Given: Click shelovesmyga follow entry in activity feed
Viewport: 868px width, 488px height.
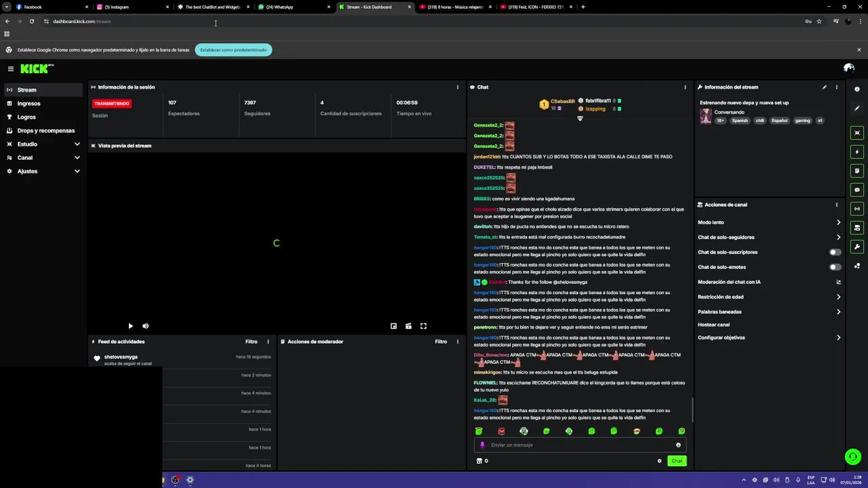Looking at the screenshot, I should pos(183,359).
